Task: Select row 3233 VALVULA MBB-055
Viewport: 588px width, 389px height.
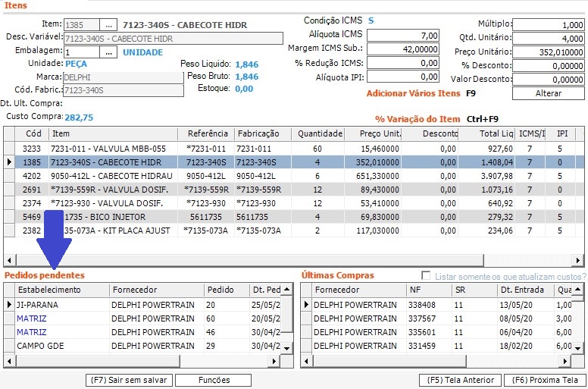Action: click(x=294, y=149)
